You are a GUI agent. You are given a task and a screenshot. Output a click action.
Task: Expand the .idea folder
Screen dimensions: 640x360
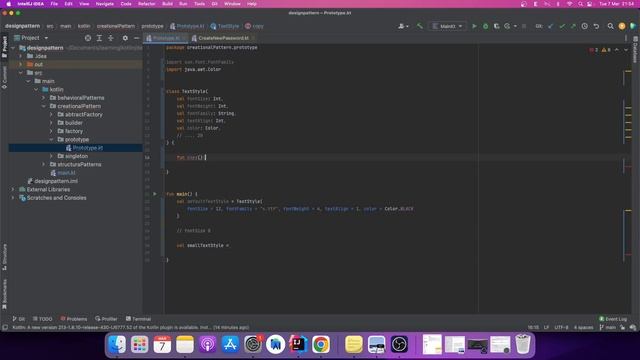(x=21, y=56)
